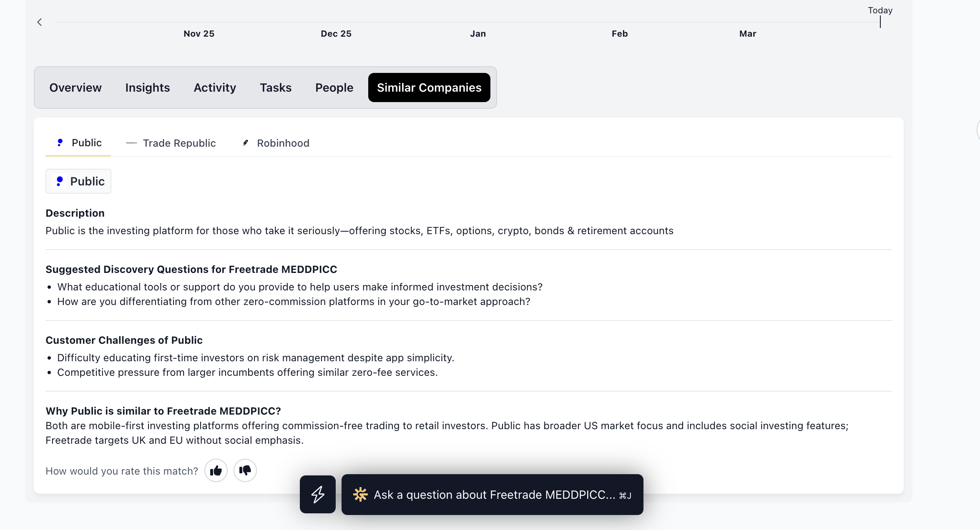Give the match a thumbs up
The image size is (980, 530).
(216, 471)
